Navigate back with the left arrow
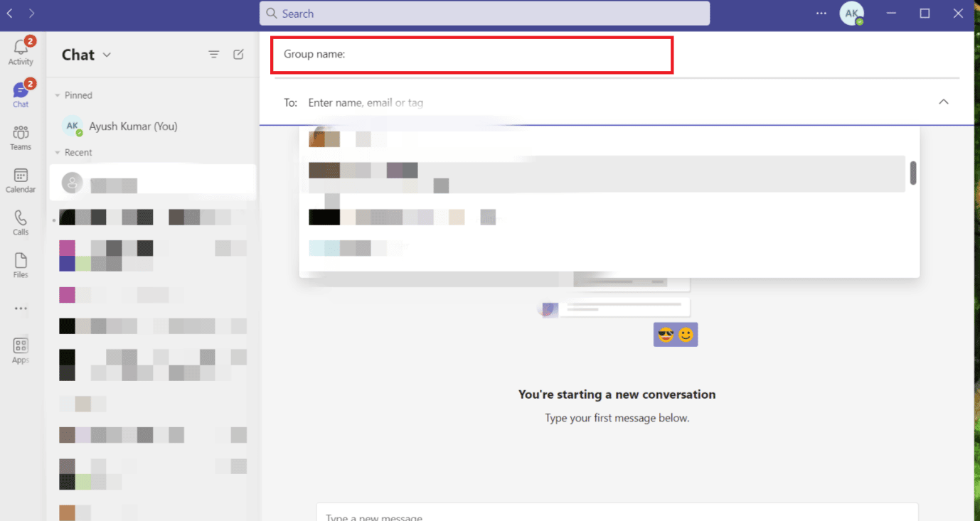Viewport: 980px width, 521px height. [10, 14]
